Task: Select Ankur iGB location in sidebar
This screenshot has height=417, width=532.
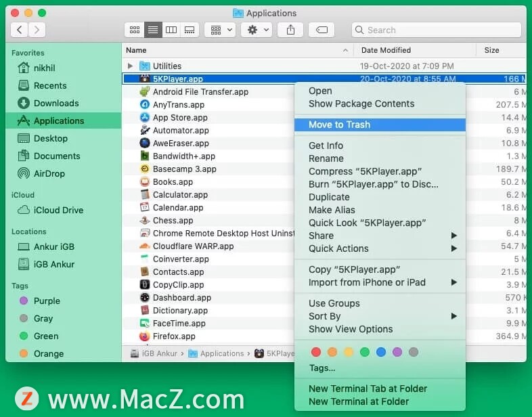Action: click(63, 246)
